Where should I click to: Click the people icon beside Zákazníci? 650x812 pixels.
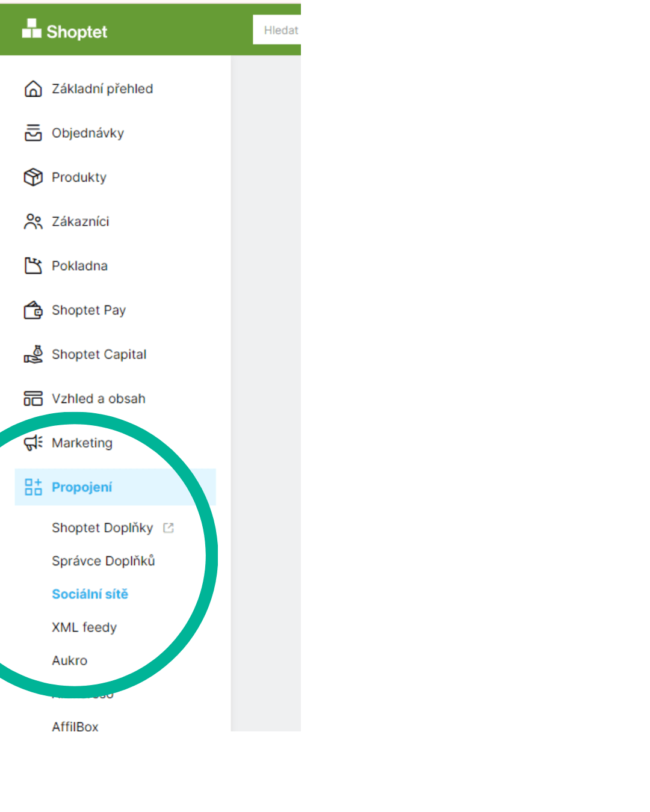33,221
